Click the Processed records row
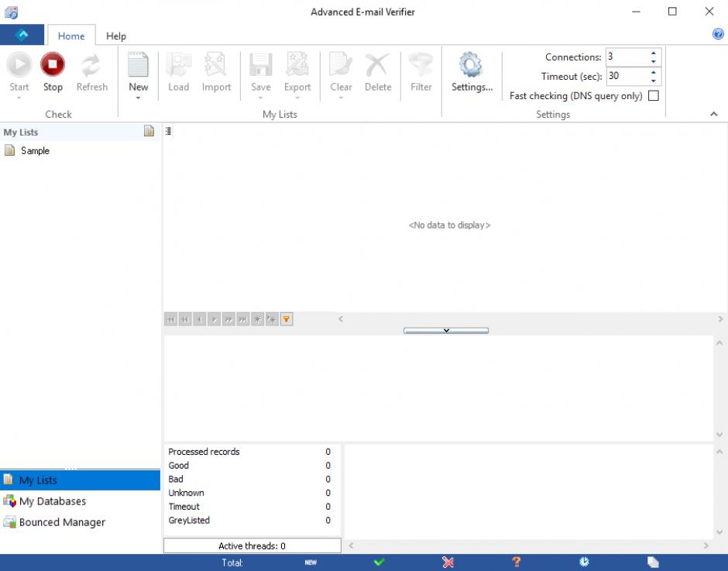The height and width of the screenshot is (571, 728). (250, 452)
